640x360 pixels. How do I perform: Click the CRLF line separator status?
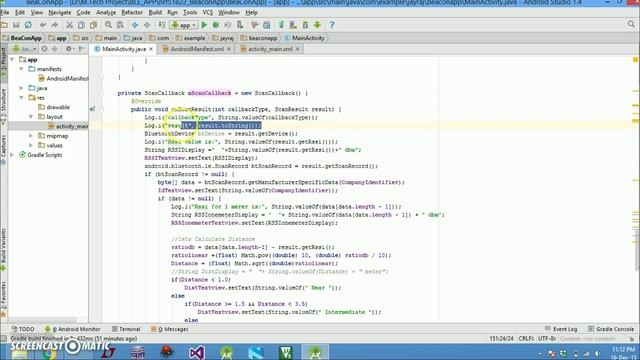click(x=526, y=339)
